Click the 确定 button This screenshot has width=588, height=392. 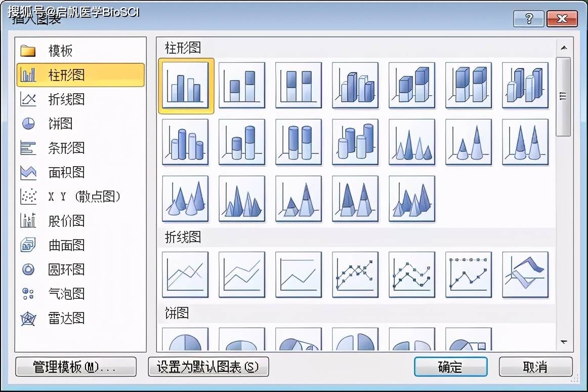pyautogui.click(x=450, y=367)
